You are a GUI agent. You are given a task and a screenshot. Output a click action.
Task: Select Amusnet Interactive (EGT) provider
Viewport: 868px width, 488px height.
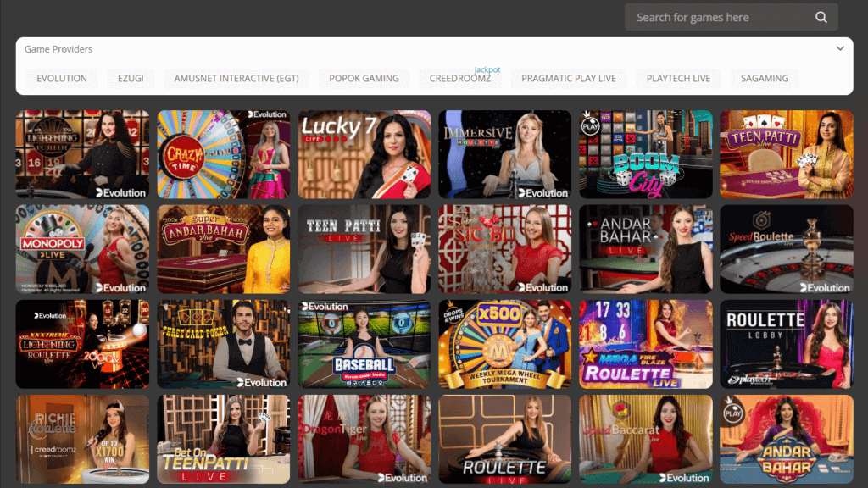(236, 79)
